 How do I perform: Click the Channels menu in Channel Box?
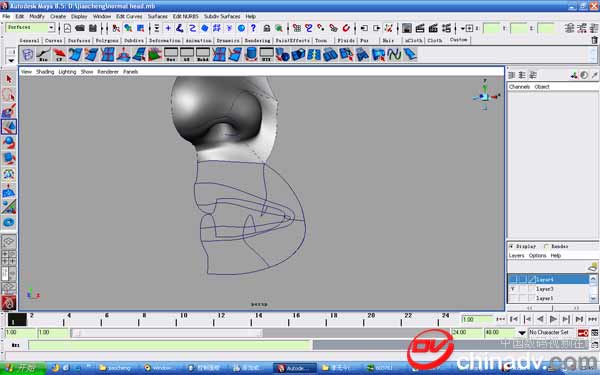pyautogui.click(x=519, y=87)
